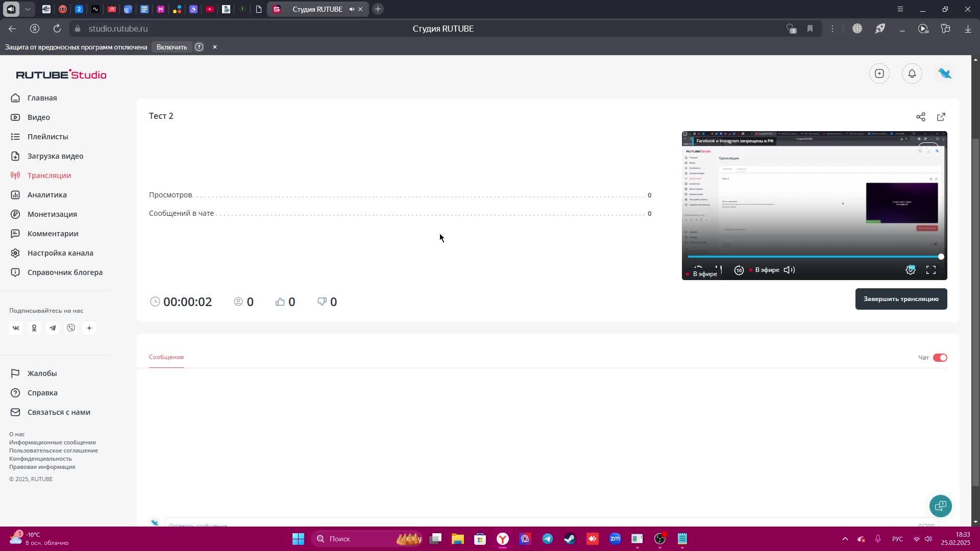Screen dimensions: 980x551
Task: Click the browser bookmark icon
Action: (810, 29)
